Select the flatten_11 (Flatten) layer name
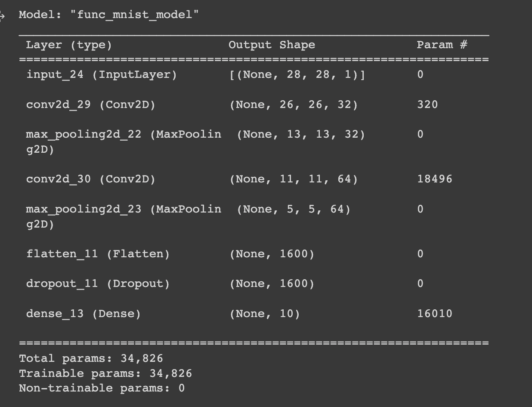The width and height of the screenshot is (532, 407). click(x=98, y=254)
